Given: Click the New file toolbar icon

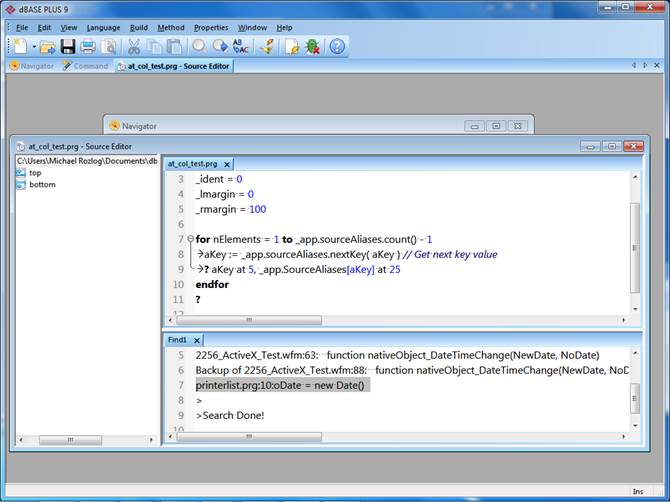Looking at the screenshot, I should click(19, 46).
